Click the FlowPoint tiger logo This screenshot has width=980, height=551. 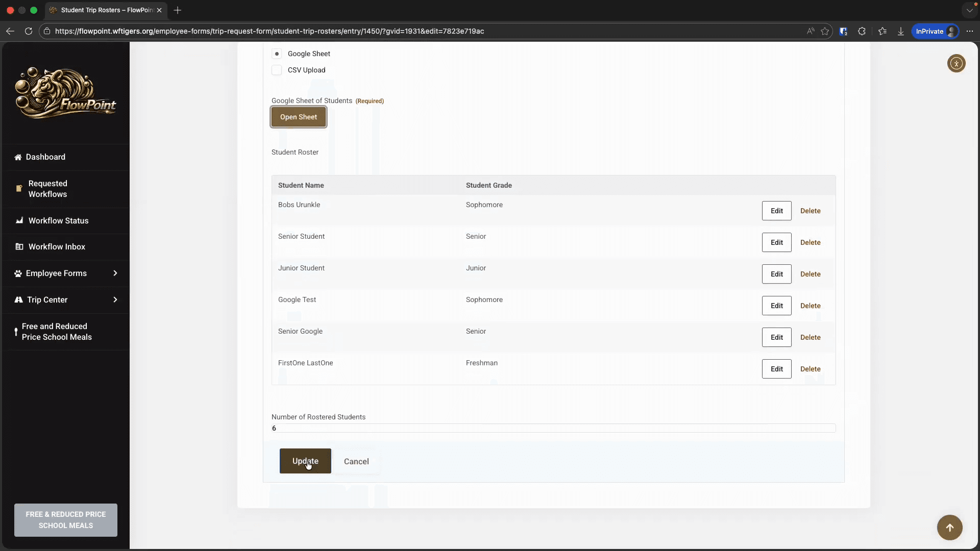pos(66,93)
